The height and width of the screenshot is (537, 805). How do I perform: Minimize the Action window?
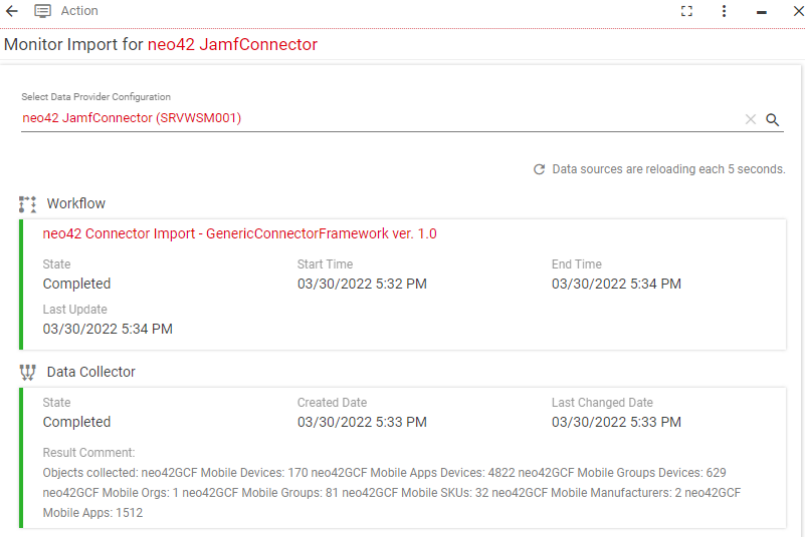(761, 12)
